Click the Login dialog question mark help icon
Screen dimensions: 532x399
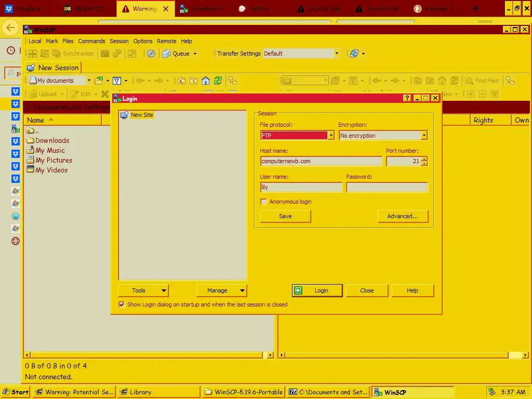pos(407,98)
